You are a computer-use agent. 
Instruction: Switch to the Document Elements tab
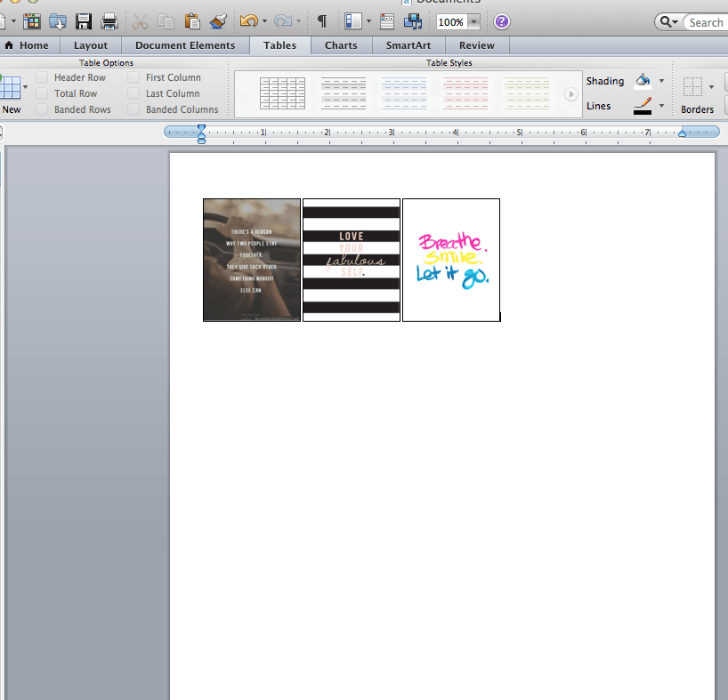[185, 45]
